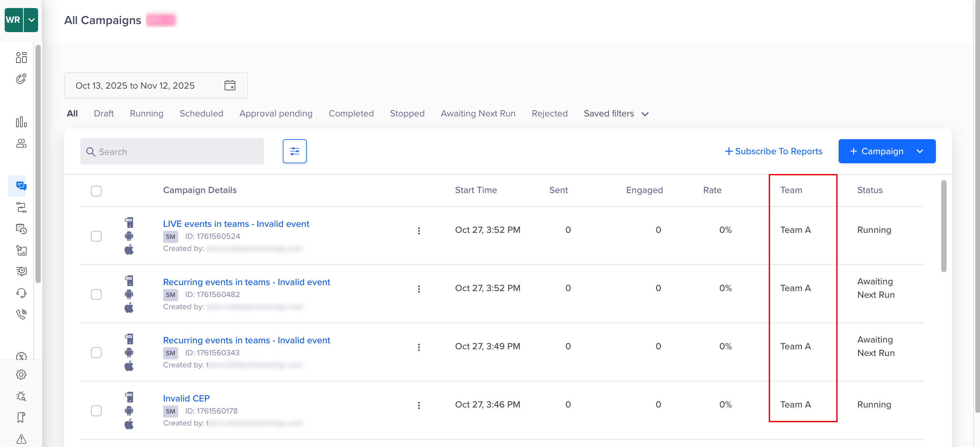Open the Settings gear in sidebar

[x=21, y=374]
